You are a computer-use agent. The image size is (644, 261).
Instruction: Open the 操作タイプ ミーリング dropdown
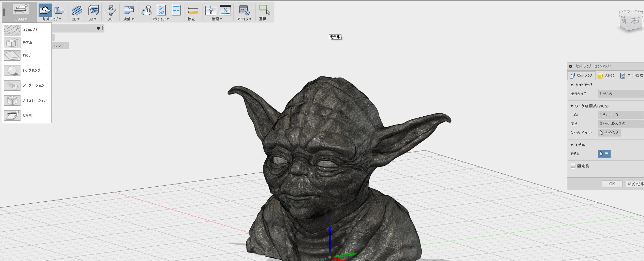(x=621, y=94)
